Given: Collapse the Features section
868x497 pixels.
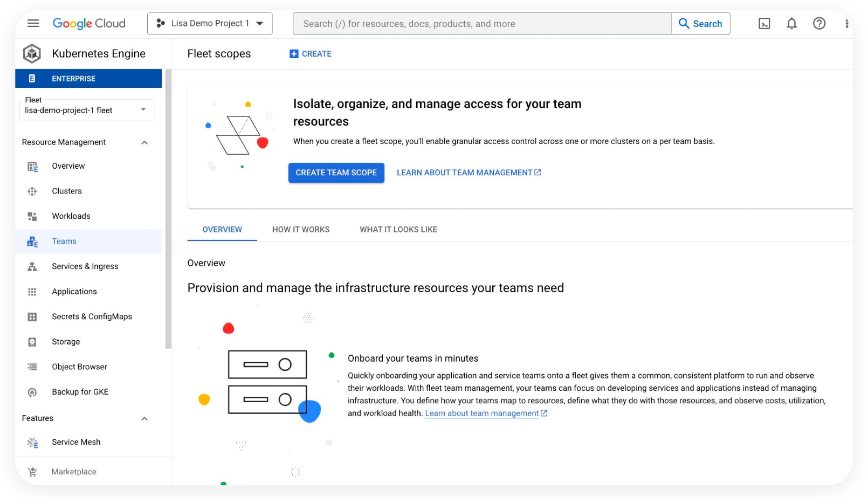Looking at the screenshot, I should click(x=144, y=418).
